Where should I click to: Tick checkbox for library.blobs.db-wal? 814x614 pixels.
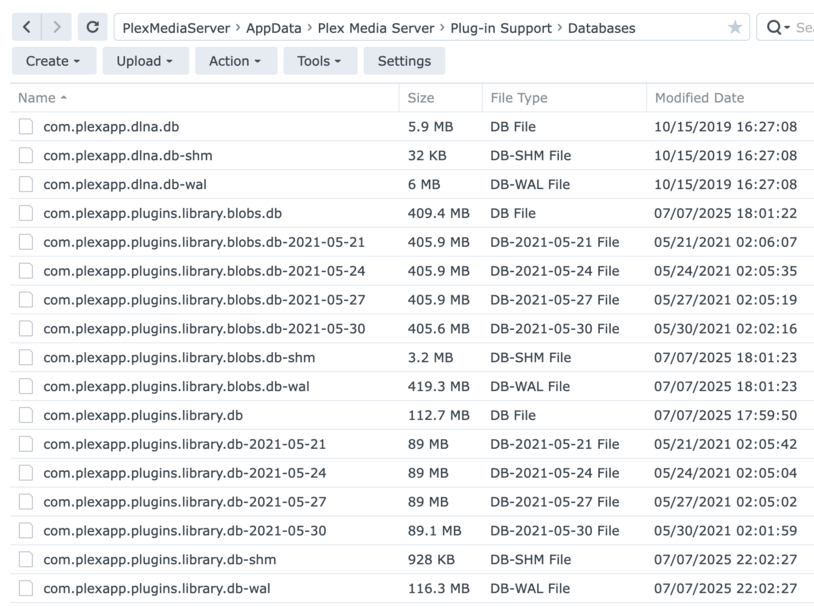(26, 386)
